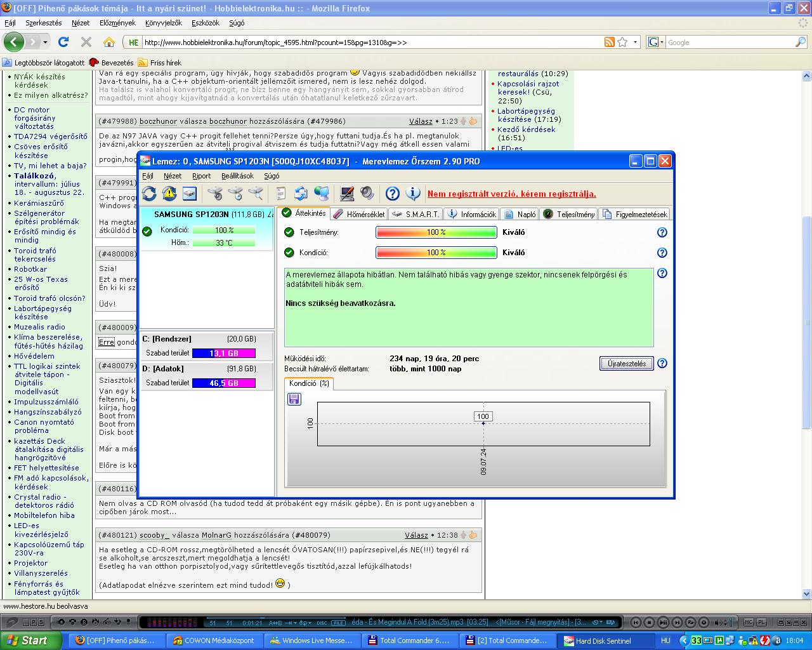Click the HU language indicator in taskbar
Viewport: 812px width, 650px height.
(665, 640)
